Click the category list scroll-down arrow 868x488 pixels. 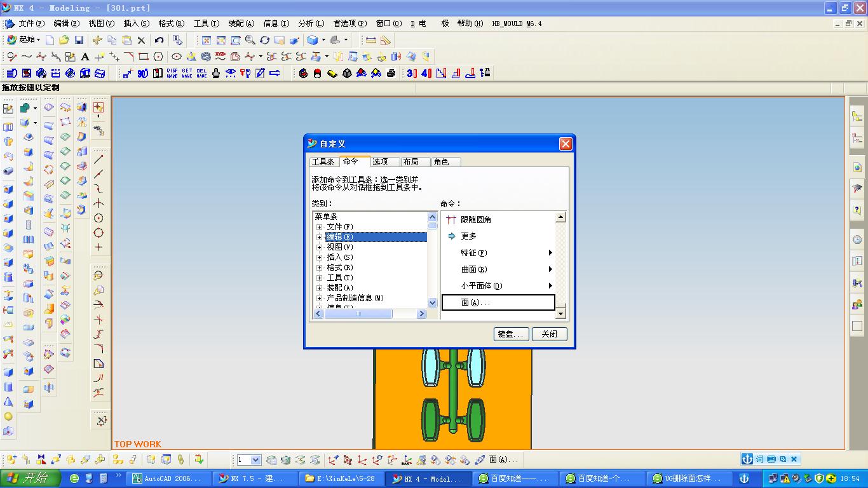[433, 303]
